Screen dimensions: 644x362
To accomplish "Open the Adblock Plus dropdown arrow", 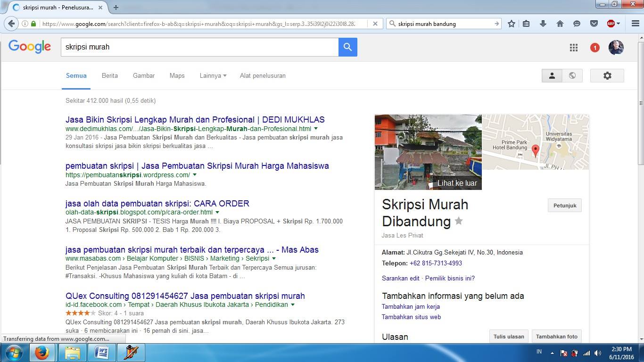I will (618, 24).
